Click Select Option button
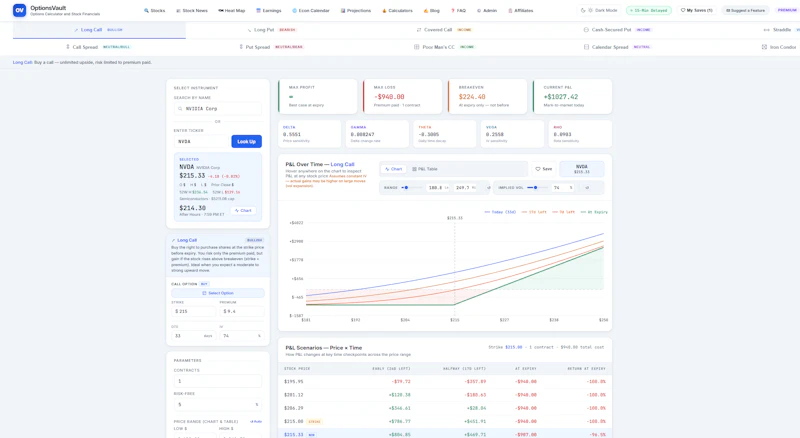The width and height of the screenshot is (800, 438). (x=218, y=293)
